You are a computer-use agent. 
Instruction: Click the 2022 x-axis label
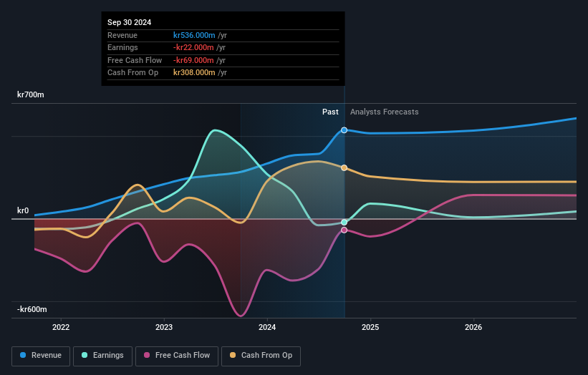tap(61, 327)
